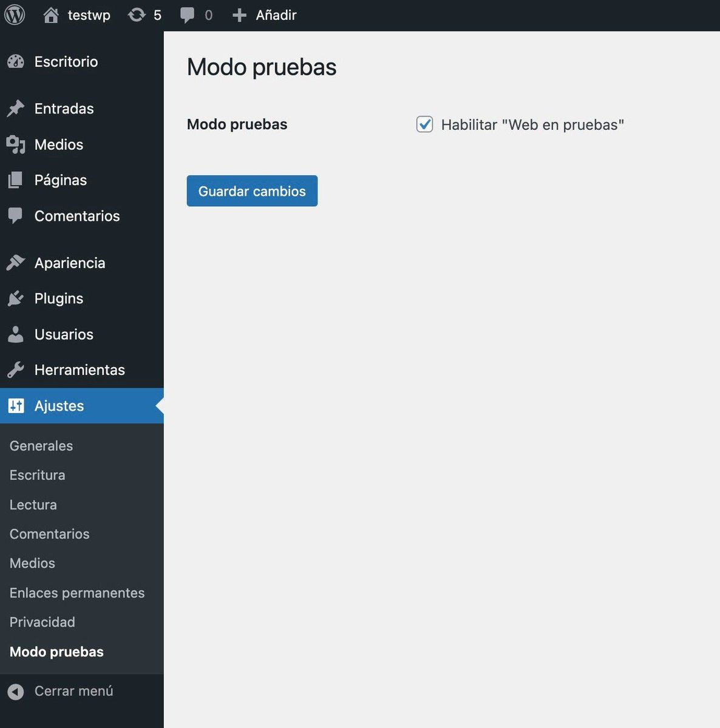Click the Añadir plus icon
Image resolution: width=720 pixels, height=728 pixels.
point(239,15)
